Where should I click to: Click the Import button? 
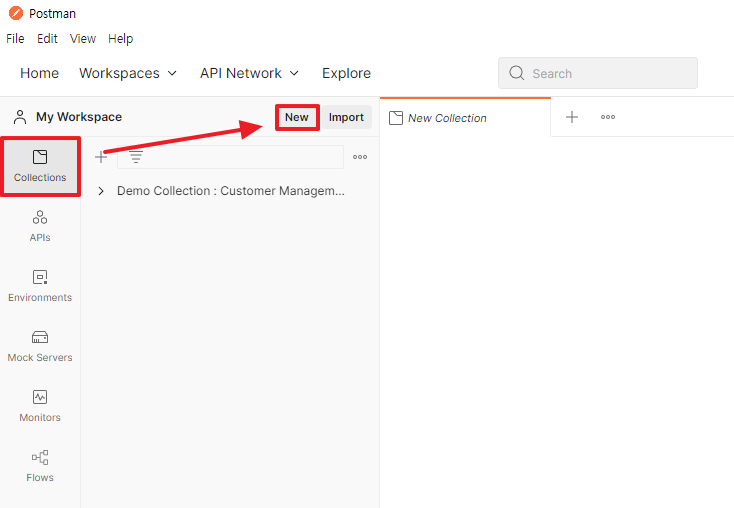346,117
